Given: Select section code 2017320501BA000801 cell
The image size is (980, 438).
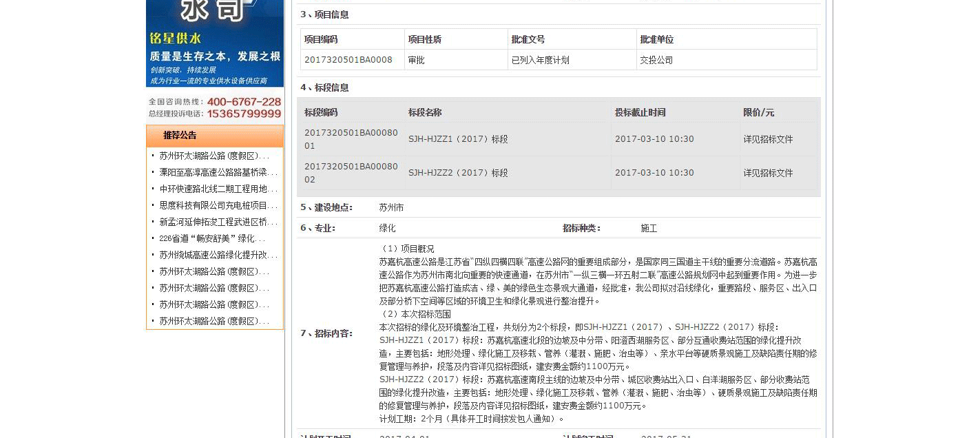Looking at the screenshot, I should 351,139.
